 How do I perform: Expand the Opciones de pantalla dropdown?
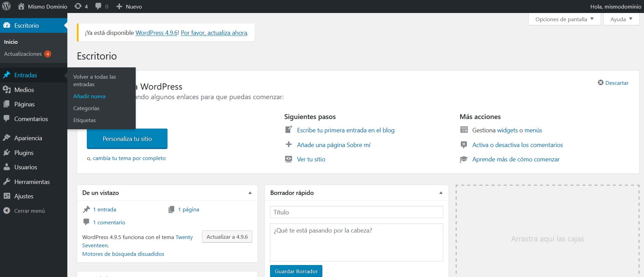pyautogui.click(x=564, y=19)
